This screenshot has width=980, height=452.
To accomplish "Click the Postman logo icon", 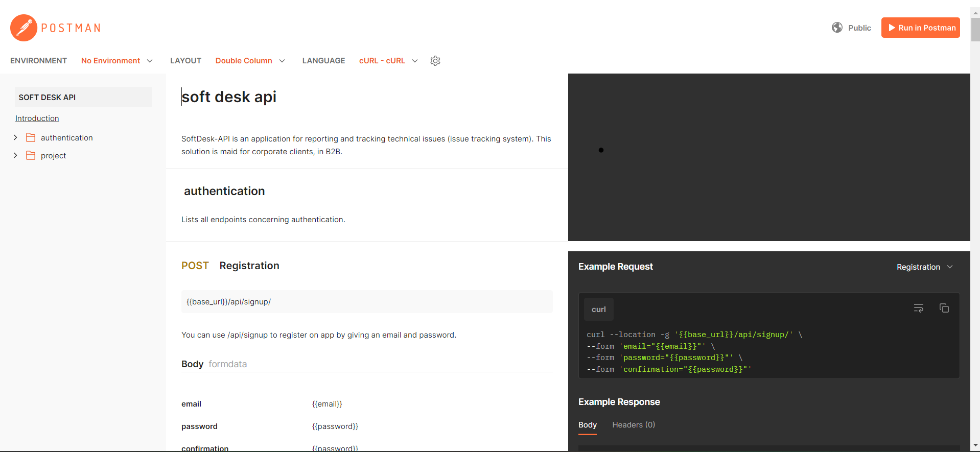I will (24, 28).
